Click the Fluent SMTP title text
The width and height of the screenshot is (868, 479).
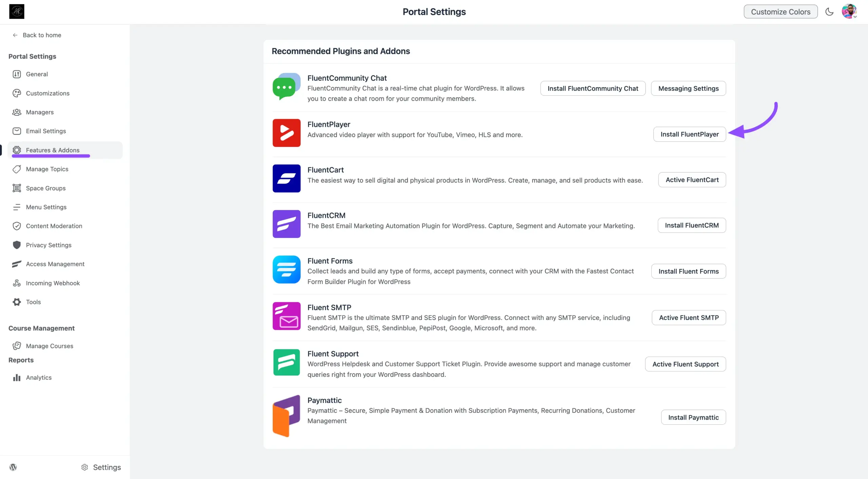pyautogui.click(x=329, y=307)
